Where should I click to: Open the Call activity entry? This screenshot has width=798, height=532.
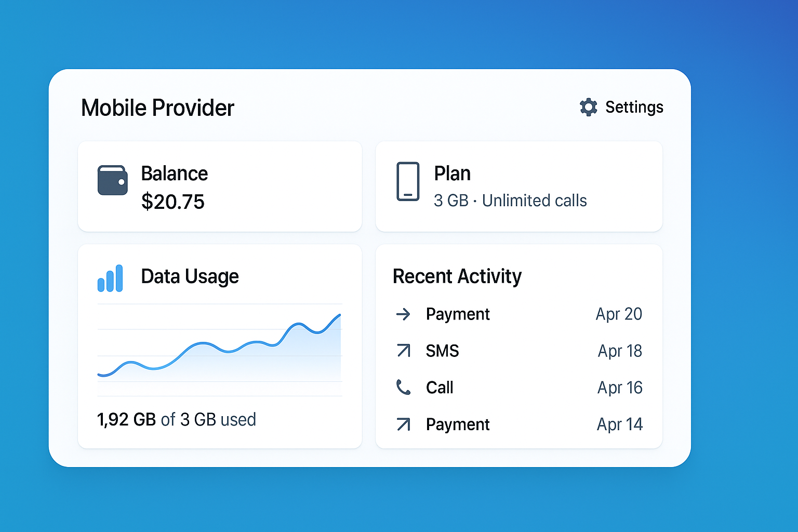point(519,388)
